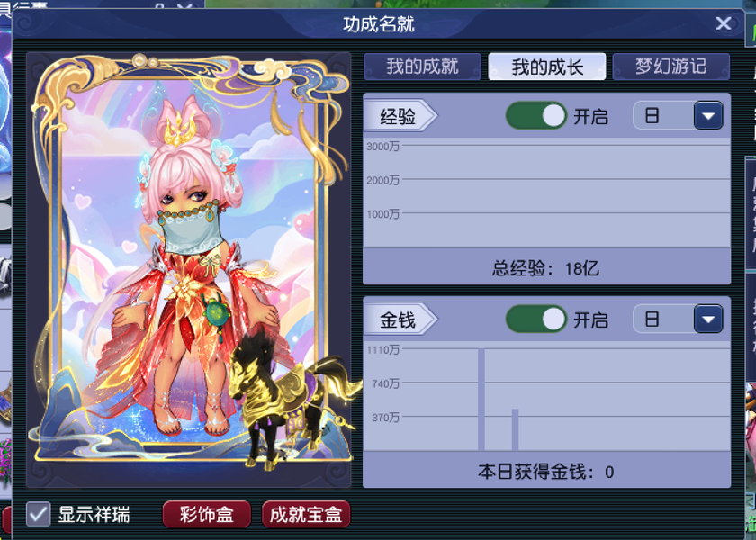Expand the 经验 period dropdown arrow
Image resolution: width=756 pixels, height=540 pixels.
point(708,116)
